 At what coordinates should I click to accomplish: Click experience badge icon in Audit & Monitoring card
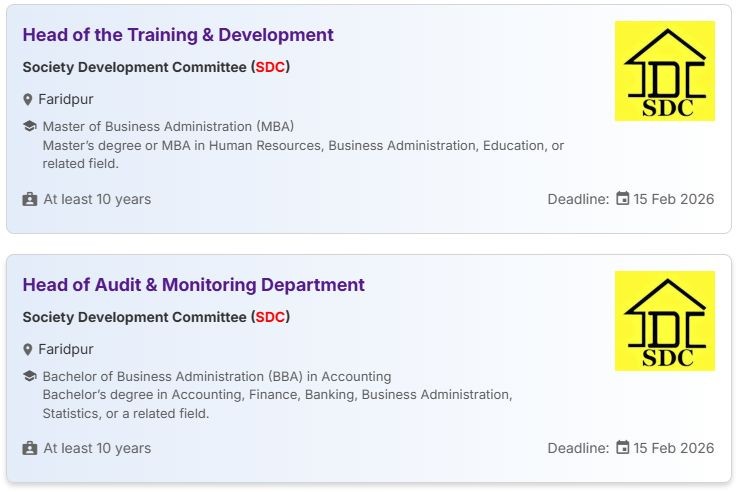[x=30, y=448]
